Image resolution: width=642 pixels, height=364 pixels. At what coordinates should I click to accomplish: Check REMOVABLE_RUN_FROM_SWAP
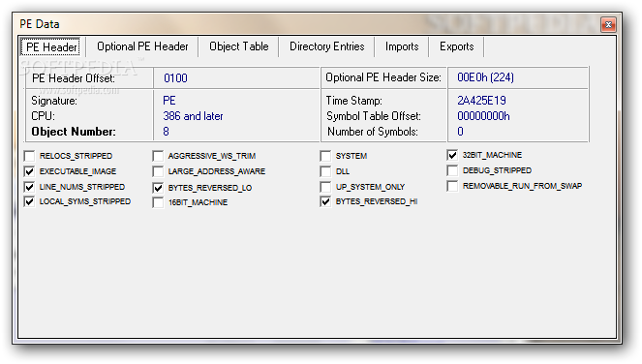pyautogui.click(x=452, y=186)
